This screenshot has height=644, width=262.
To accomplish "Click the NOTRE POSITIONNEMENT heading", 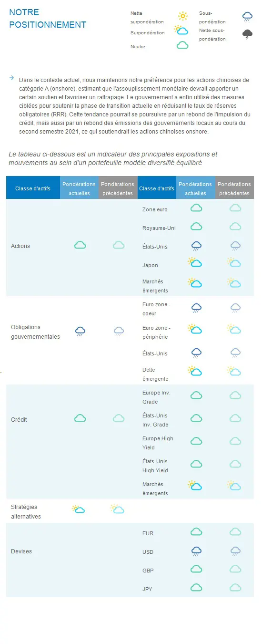I will point(48,19).
